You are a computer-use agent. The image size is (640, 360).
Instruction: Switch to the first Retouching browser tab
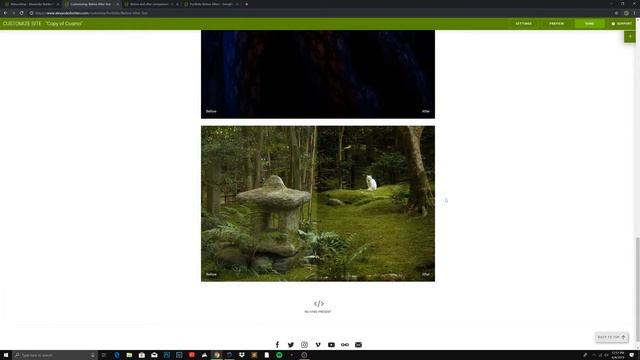pos(31,4)
